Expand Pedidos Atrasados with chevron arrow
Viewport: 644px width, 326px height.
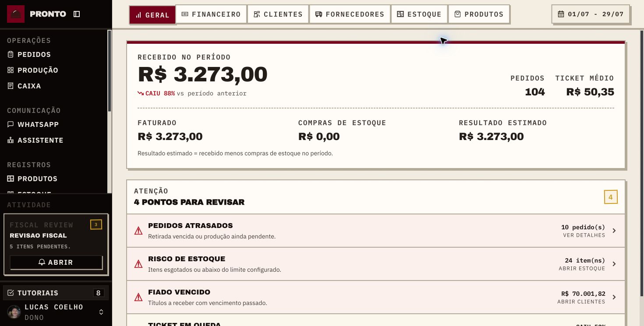click(x=614, y=231)
